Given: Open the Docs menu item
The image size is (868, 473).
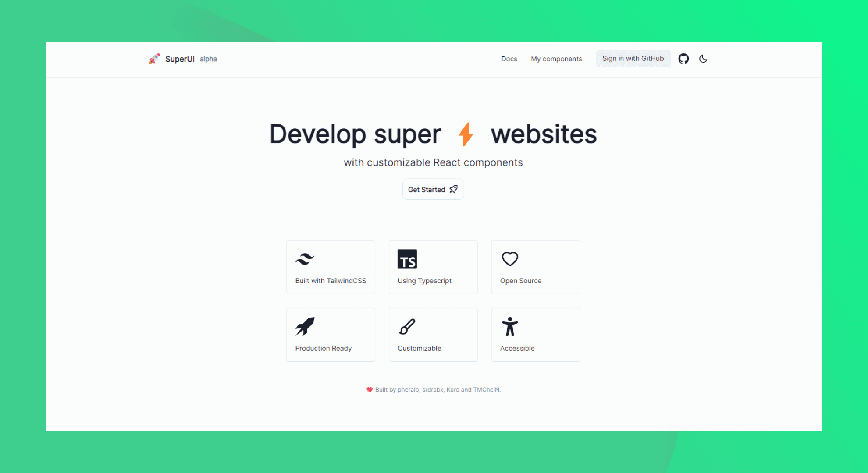Looking at the screenshot, I should tap(508, 58).
